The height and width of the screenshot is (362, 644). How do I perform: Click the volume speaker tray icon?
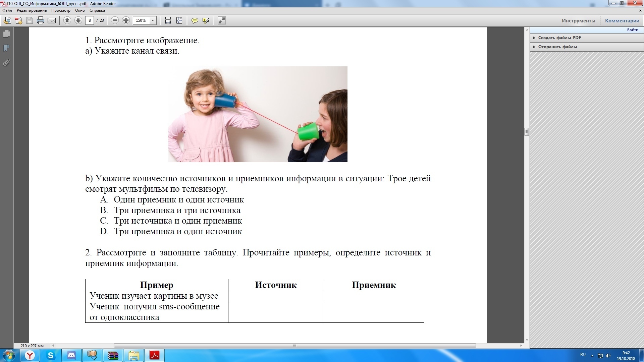608,356
